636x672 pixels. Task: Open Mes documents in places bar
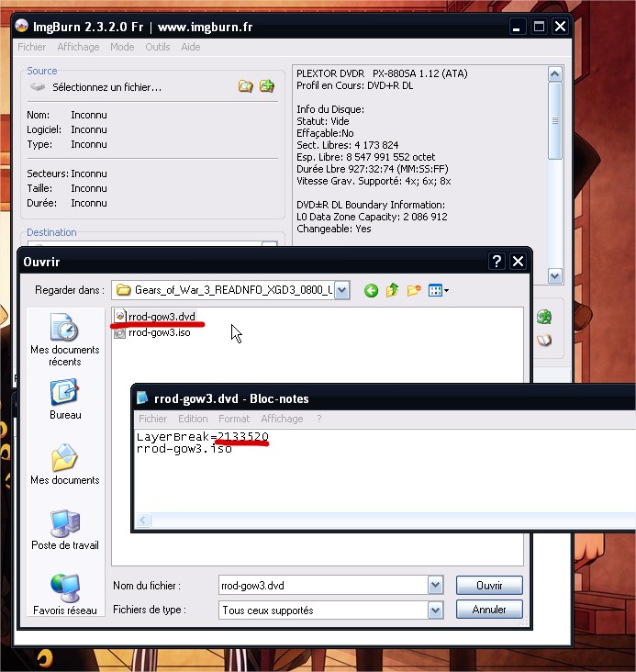coord(65,465)
